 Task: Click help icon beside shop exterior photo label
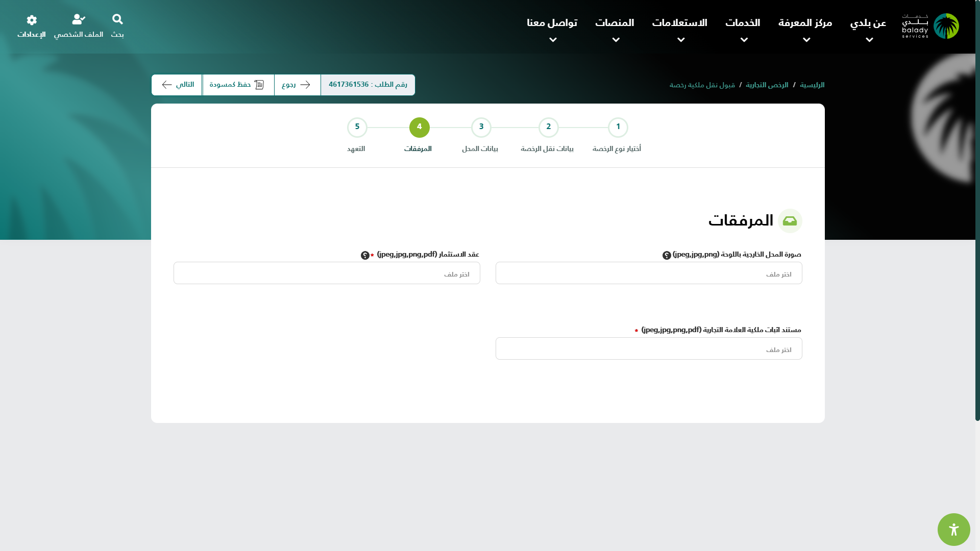pyautogui.click(x=667, y=256)
